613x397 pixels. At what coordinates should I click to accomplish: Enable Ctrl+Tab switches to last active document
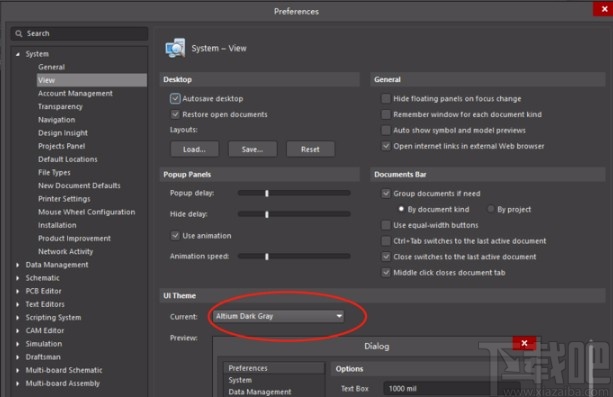coord(386,241)
